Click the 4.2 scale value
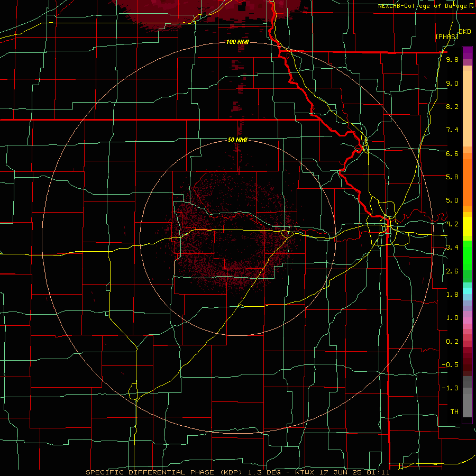Screen dimensions: 476x476 pyautogui.click(x=452, y=224)
